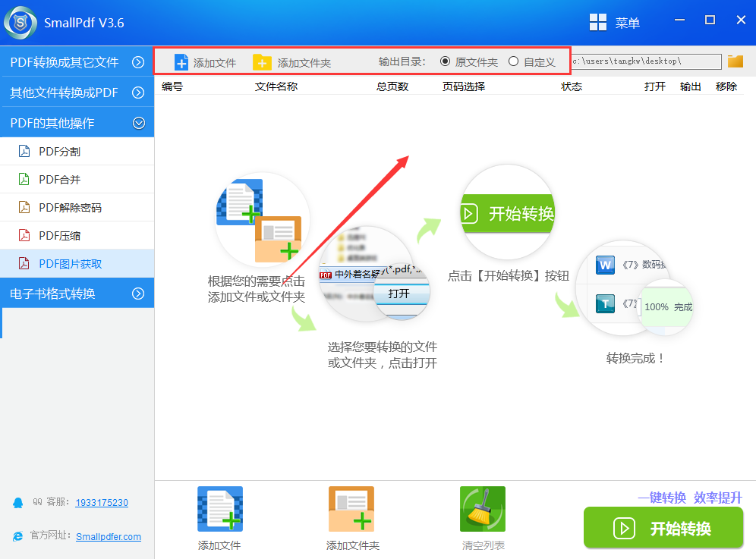This screenshot has width=756, height=559.
Task: Click the 输出 column header
Action: pos(691,86)
